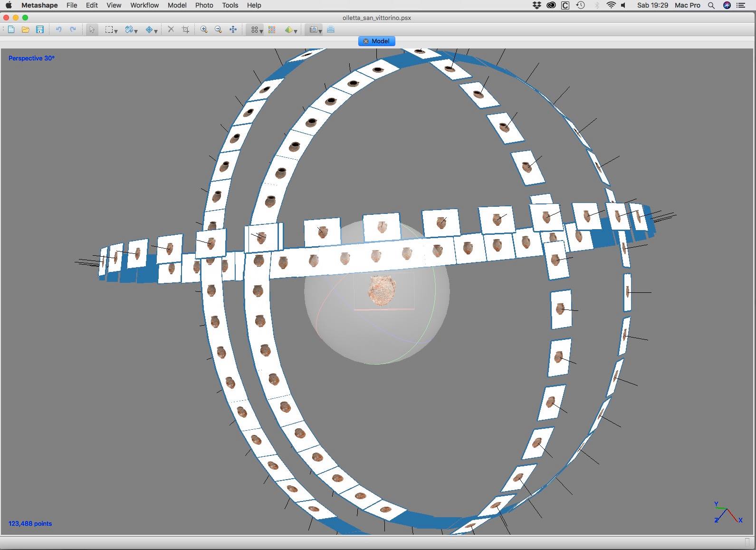
Task: Close the Model tab
Action: pyautogui.click(x=366, y=41)
